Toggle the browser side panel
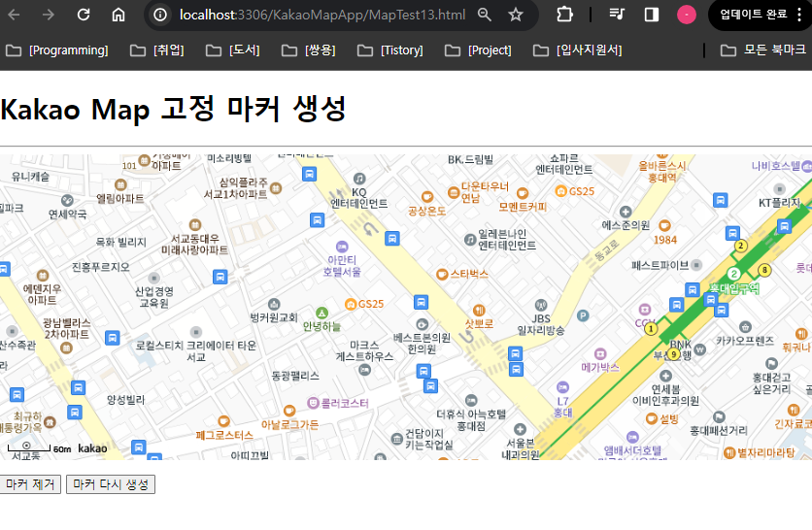The image size is (812, 530). tap(652, 15)
